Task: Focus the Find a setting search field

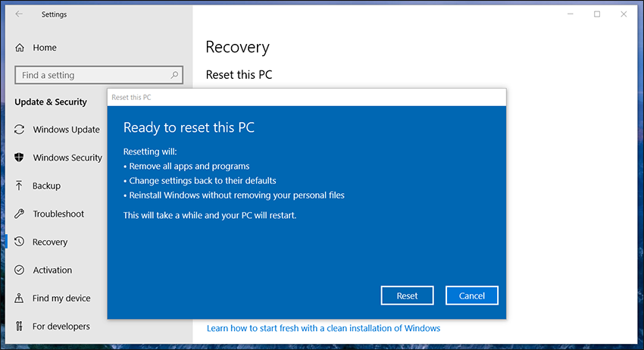Action: [98, 75]
